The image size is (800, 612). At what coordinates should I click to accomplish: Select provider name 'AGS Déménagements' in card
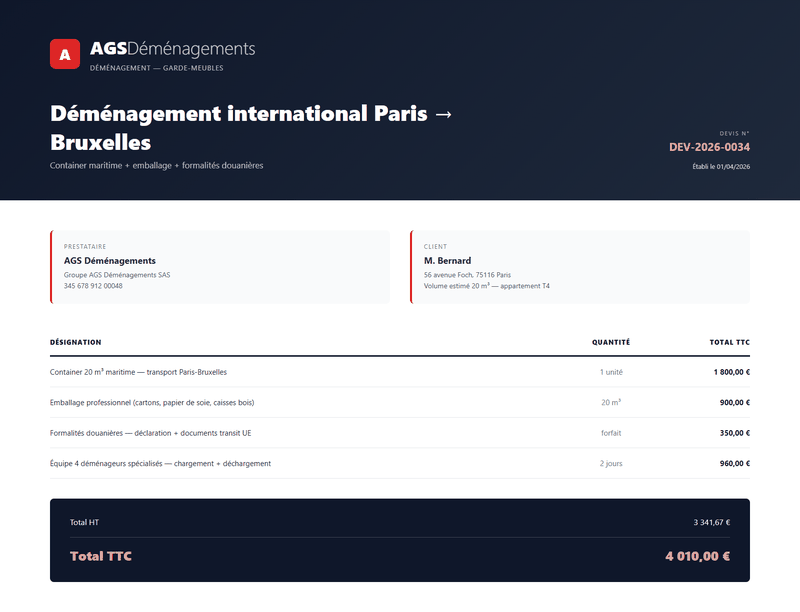point(110,261)
